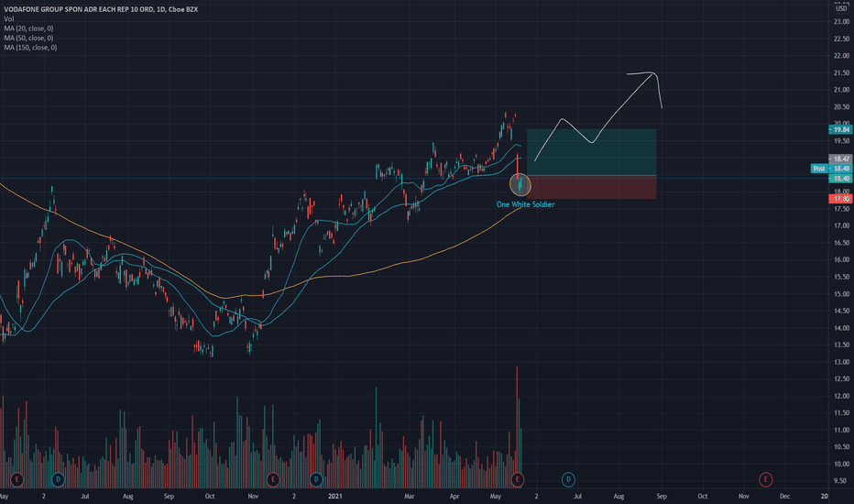
Task: Click the 20.50 price axis value
Action: (841, 107)
